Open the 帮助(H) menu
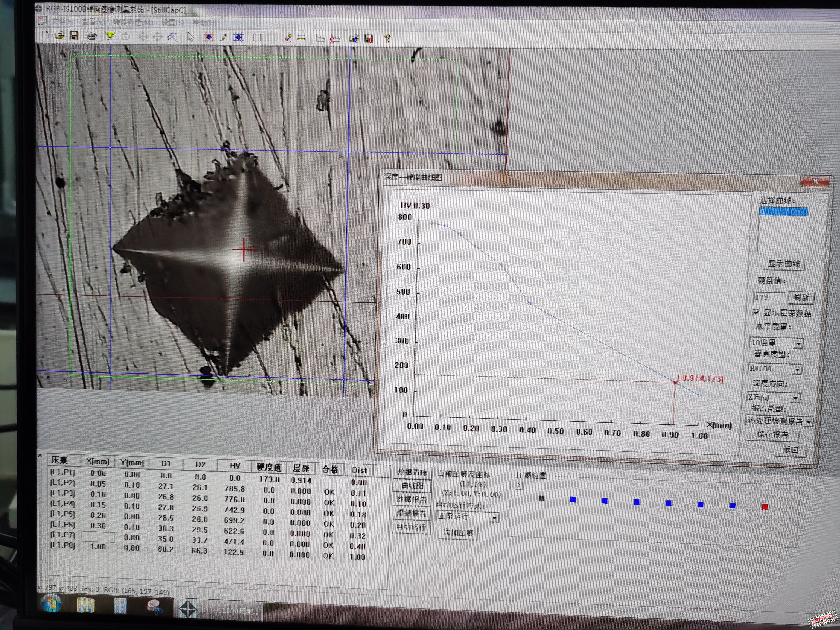This screenshot has width=840, height=630. point(204,23)
